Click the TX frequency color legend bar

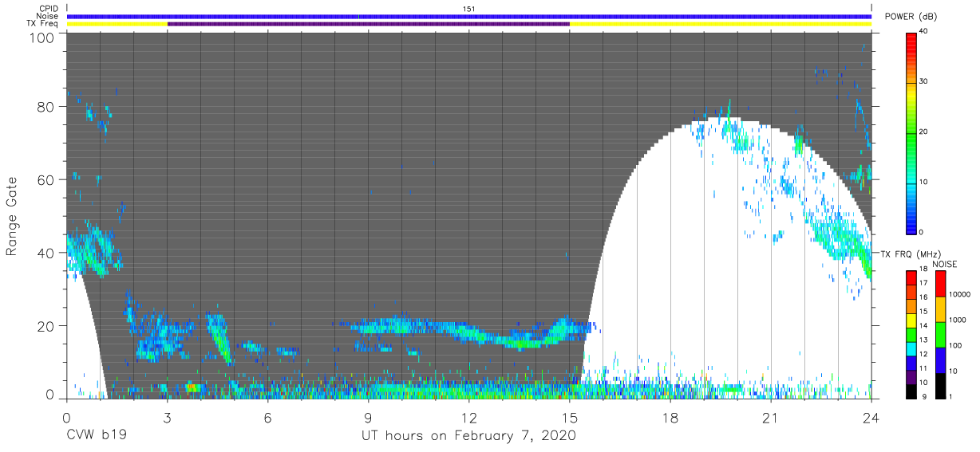tap(911, 334)
